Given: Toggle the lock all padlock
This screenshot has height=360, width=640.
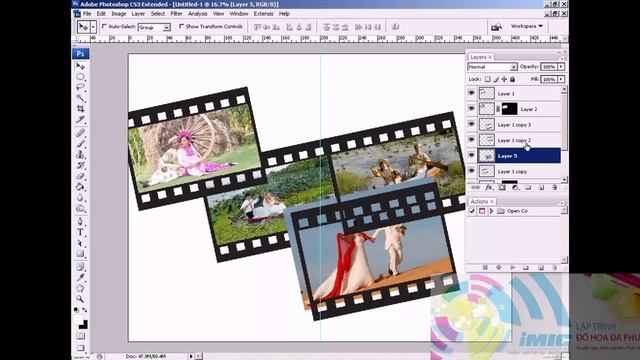Looking at the screenshot, I should 513,79.
